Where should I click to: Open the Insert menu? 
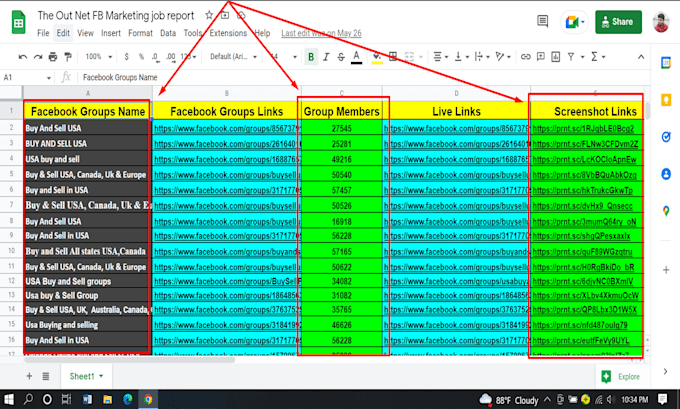[x=111, y=33]
